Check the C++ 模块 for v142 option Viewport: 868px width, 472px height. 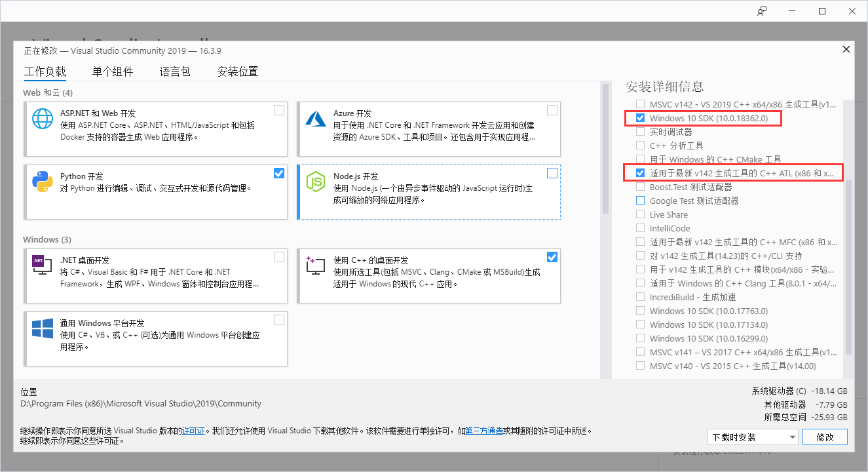[640, 269]
